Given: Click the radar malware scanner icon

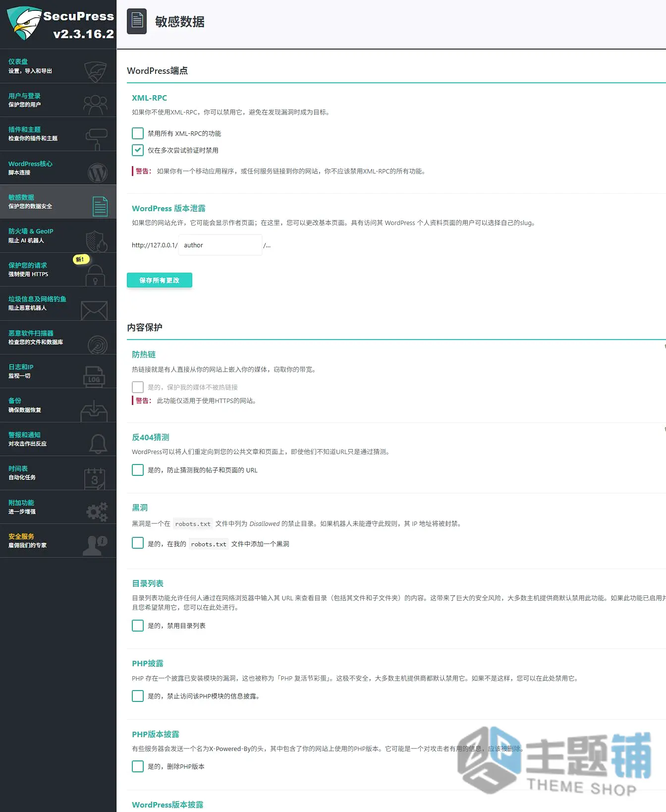Looking at the screenshot, I should point(98,345).
